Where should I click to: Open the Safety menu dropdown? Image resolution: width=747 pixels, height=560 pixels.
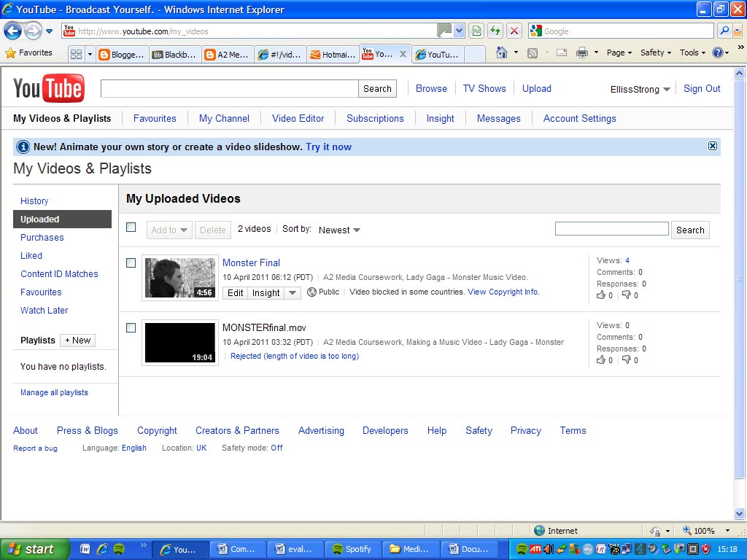click(656, 52)
